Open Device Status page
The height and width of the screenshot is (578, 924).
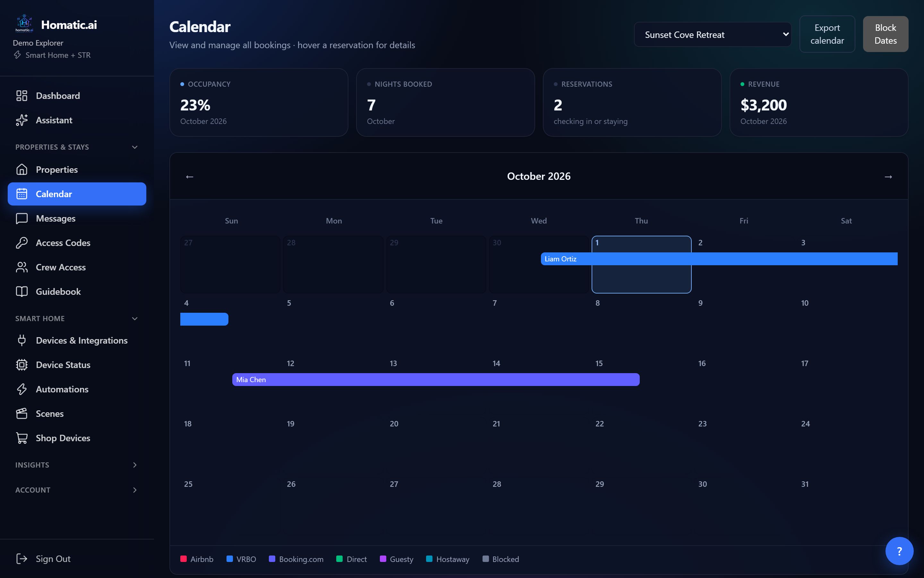pos(77,365)
